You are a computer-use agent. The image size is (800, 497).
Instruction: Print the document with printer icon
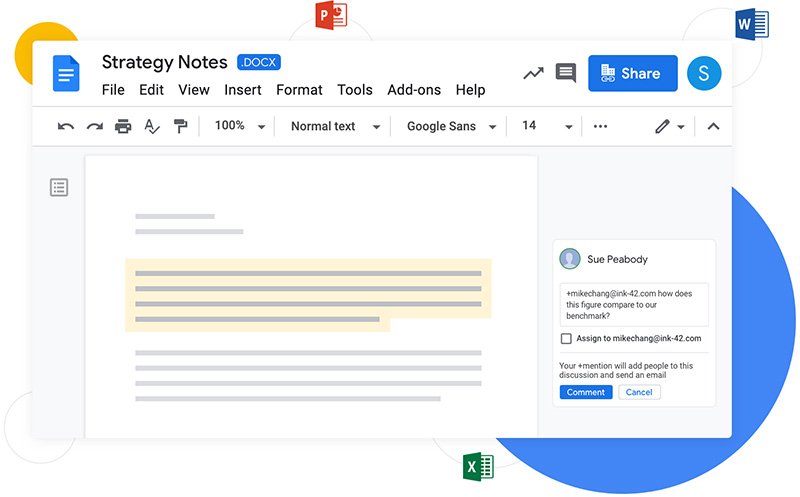tap(123, 126)
